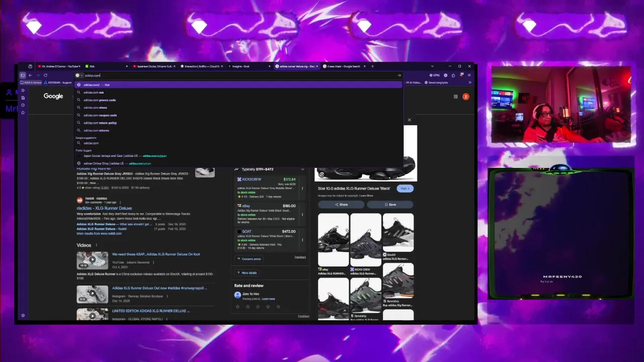Rate one star in Rate and review
This screenshot has width=644, height=362.
pyautogui.click(x=237, y=306)
